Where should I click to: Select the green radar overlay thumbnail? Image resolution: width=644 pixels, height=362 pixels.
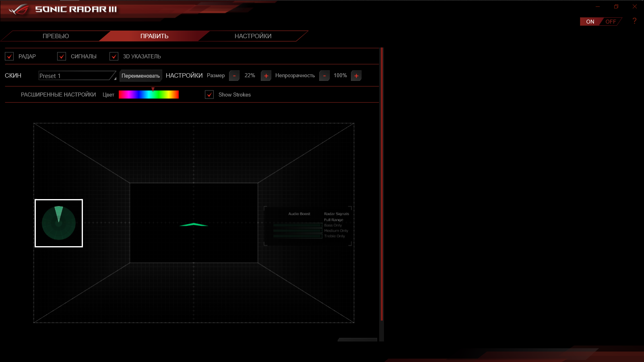(x=59, y=223)
